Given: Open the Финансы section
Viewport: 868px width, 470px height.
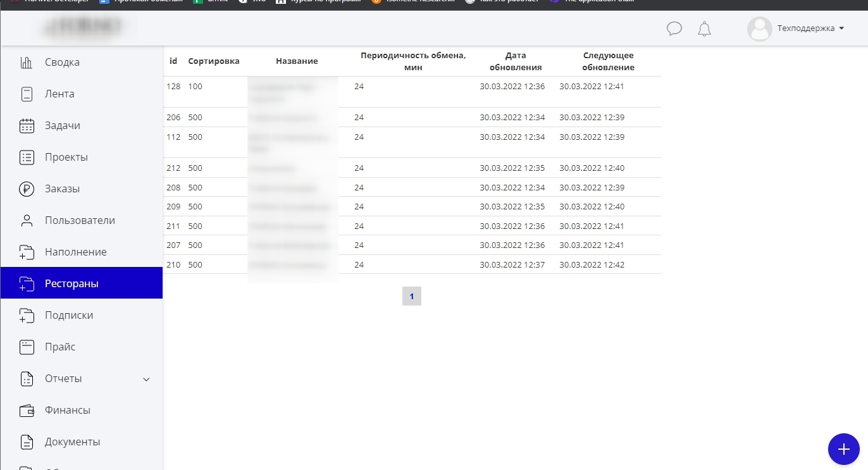Looking at the screenshot, I should [81, 410].
